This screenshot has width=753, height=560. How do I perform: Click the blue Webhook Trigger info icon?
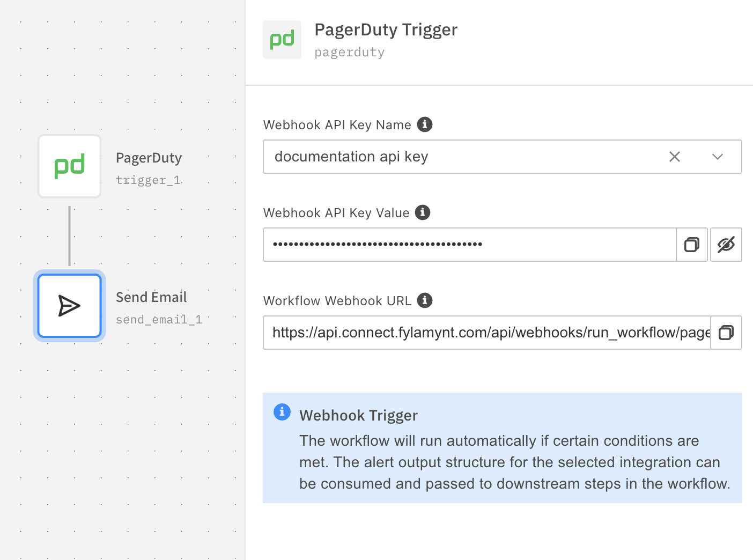(282, 412)
